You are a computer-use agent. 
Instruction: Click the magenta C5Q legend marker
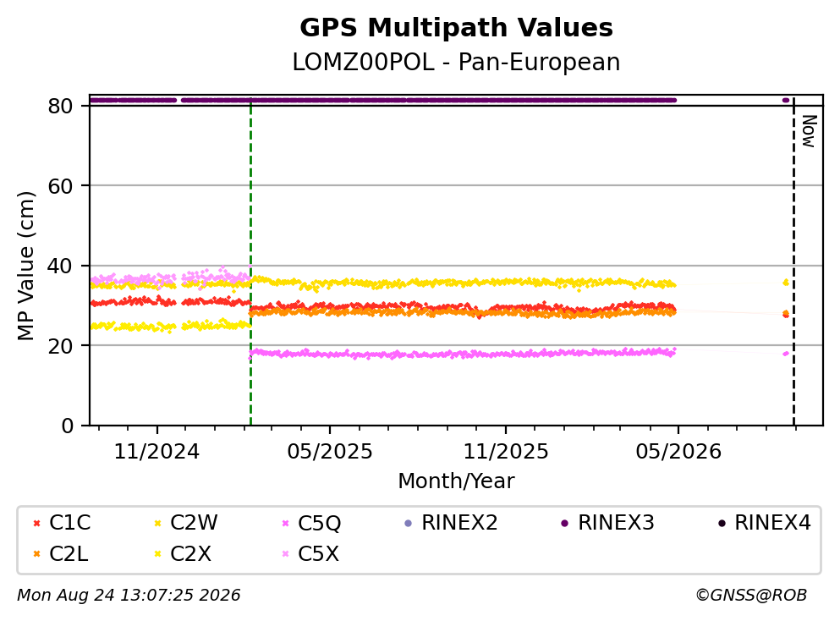[x=286, y=524]
